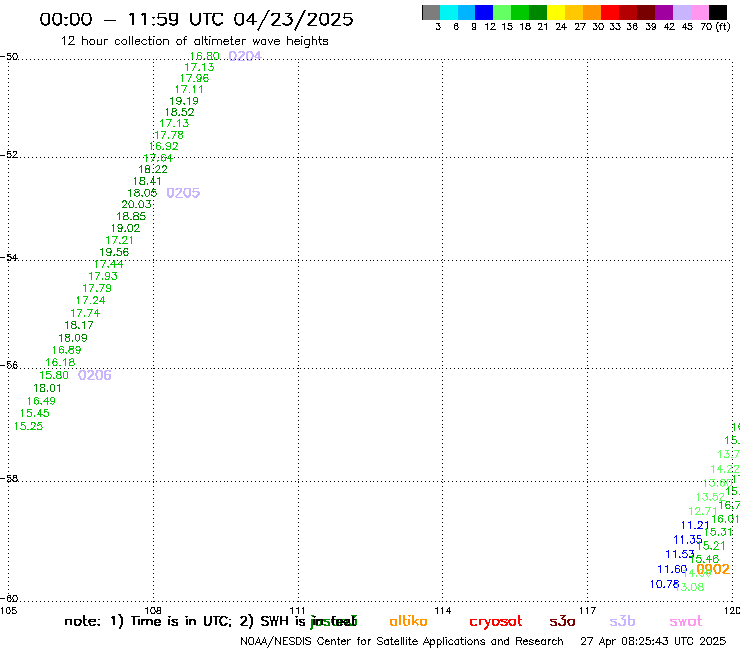Click the gray swatch in the color scale
740x650 pixels.
[x=431, y=13]
